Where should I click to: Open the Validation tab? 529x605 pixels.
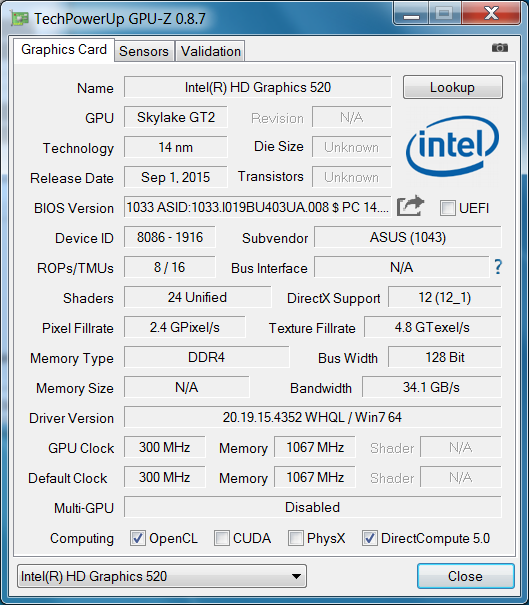pos(211,51)
